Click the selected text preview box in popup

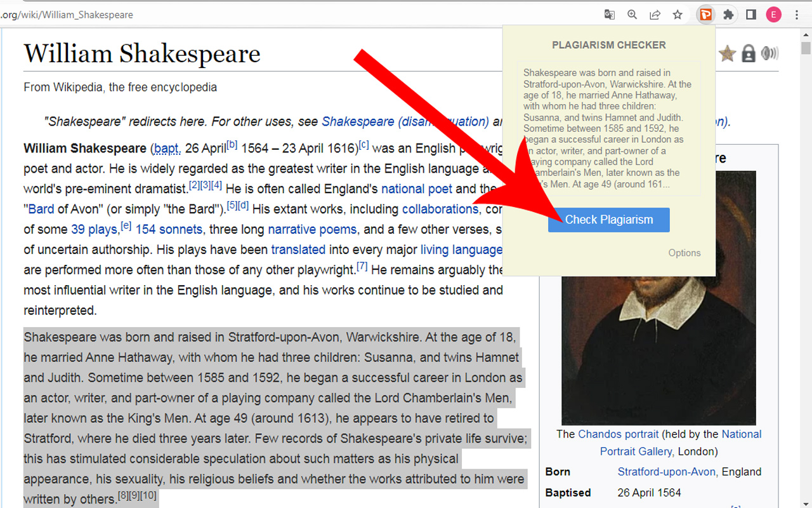[609, 129]
